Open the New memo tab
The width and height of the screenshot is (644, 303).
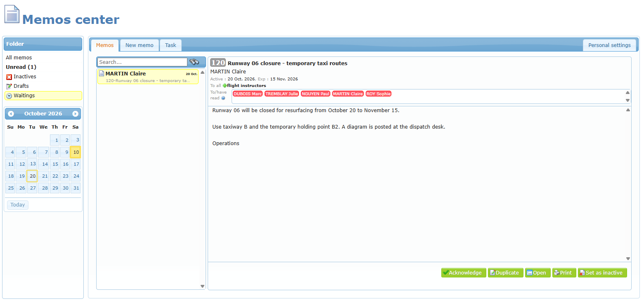(140, 45)
